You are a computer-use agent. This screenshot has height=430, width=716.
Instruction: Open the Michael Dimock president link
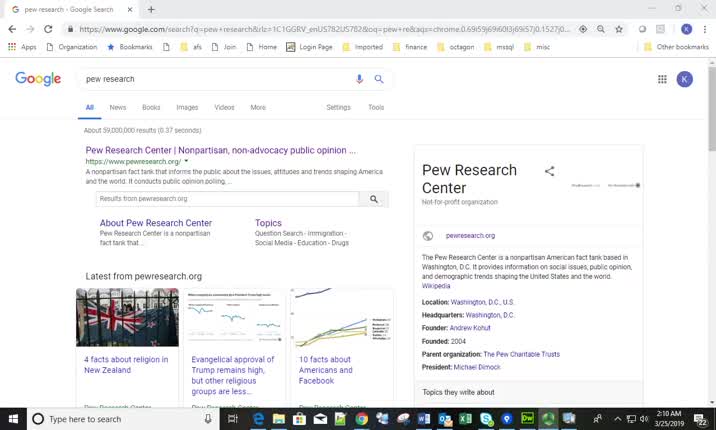477,367
